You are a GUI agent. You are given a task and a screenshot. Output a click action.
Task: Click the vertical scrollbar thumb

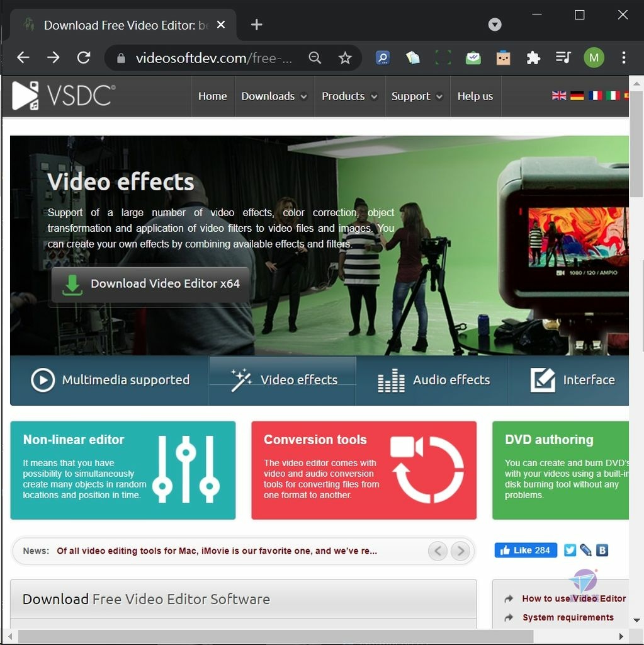click(636, 144)
